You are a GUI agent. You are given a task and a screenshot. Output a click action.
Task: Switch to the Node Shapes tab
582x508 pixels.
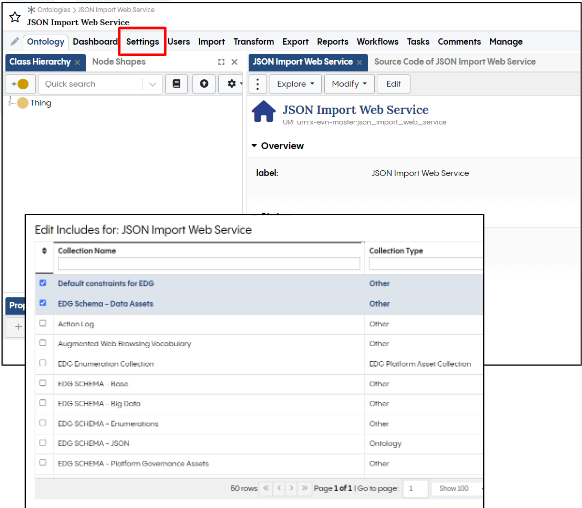(x=119, y=62)
